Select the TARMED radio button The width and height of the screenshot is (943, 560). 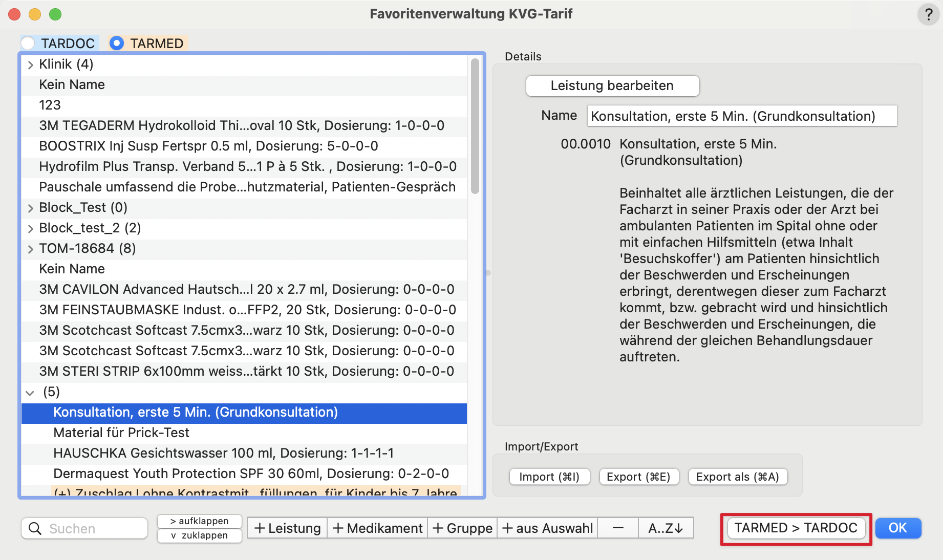[x=117, y=44]
